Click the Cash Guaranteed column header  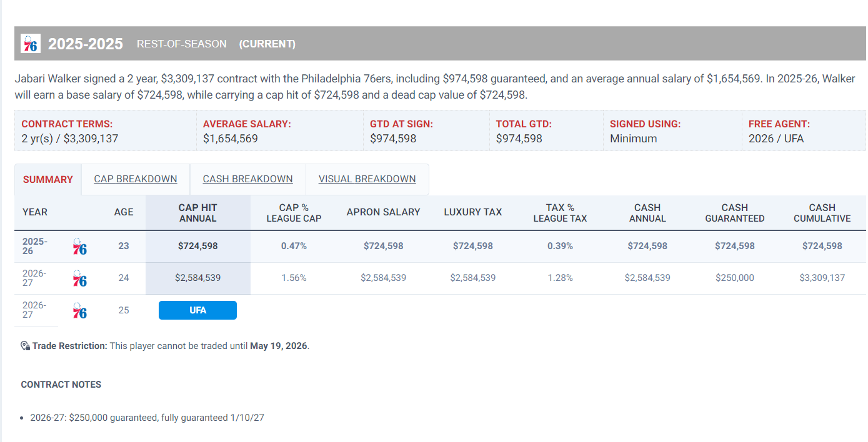tap(735, 213)
